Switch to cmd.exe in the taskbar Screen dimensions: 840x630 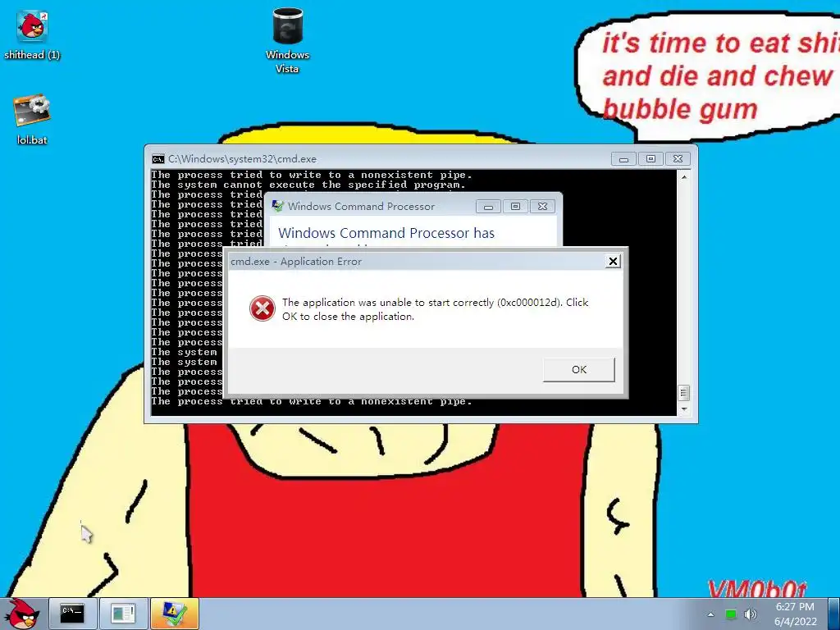(x=73, y=614)
